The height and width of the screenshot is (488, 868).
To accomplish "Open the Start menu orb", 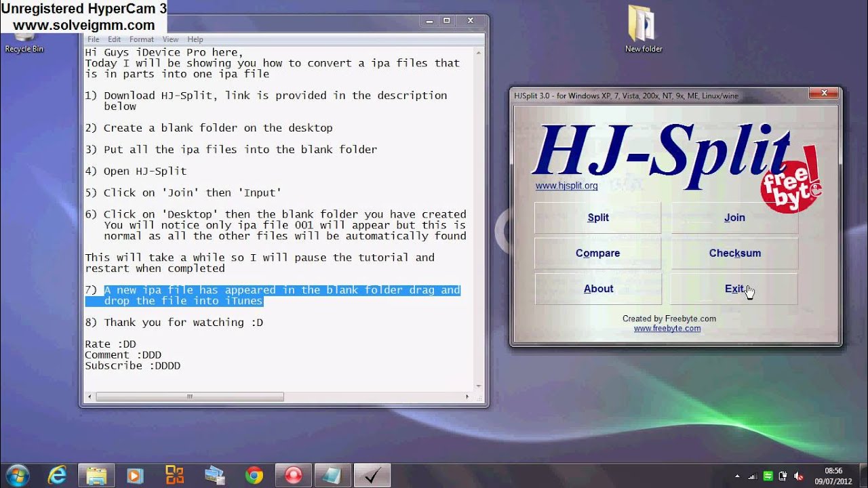I will [17, 475].
